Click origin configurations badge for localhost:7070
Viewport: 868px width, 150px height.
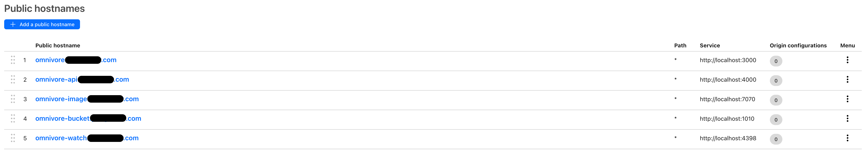[x=776, y=100]
